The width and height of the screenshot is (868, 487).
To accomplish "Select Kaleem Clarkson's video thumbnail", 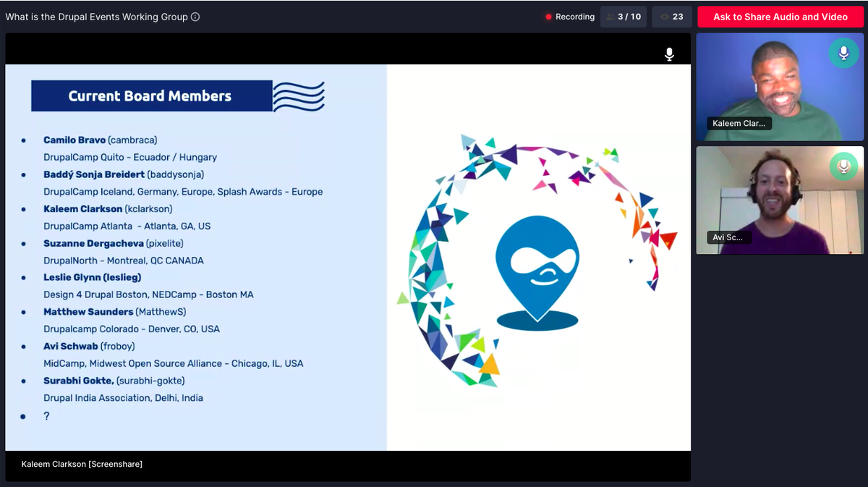I will tap(780, 87).
